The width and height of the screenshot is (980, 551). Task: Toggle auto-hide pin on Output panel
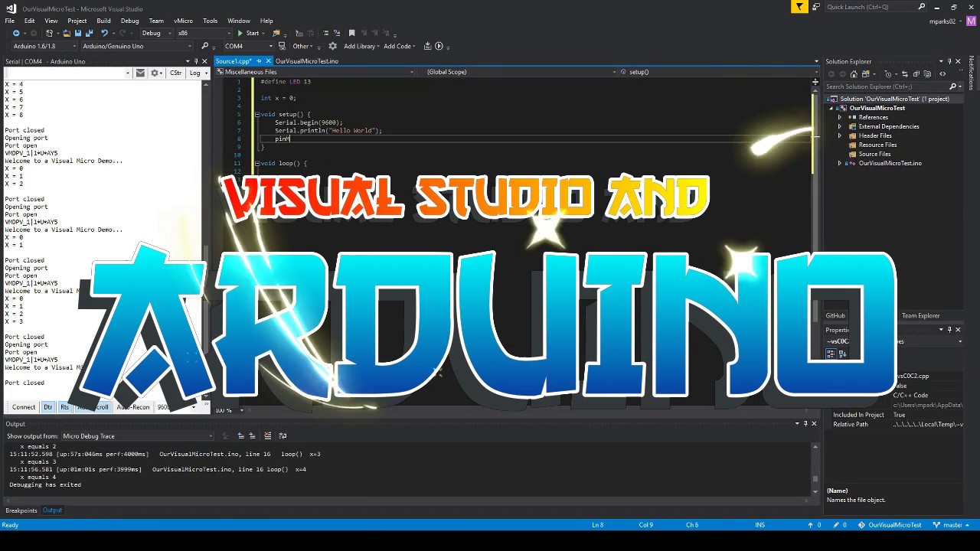click(x=805, y=423)
